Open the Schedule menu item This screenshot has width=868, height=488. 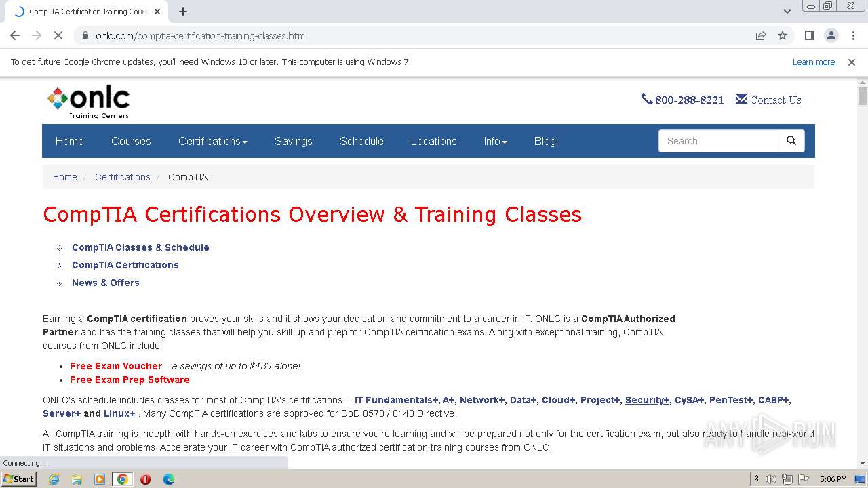361,141
